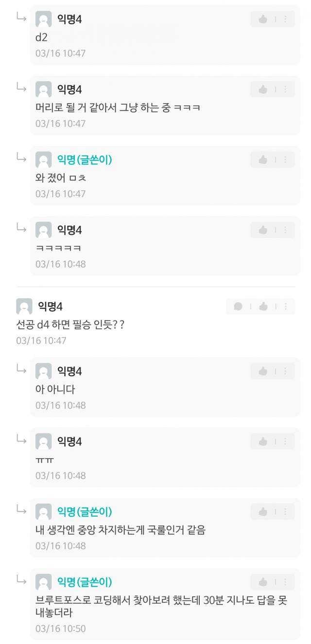Like the "와 졌어 ㅁㅊ" reply
This screenshot has height=644, width=311.
[263, 160]
